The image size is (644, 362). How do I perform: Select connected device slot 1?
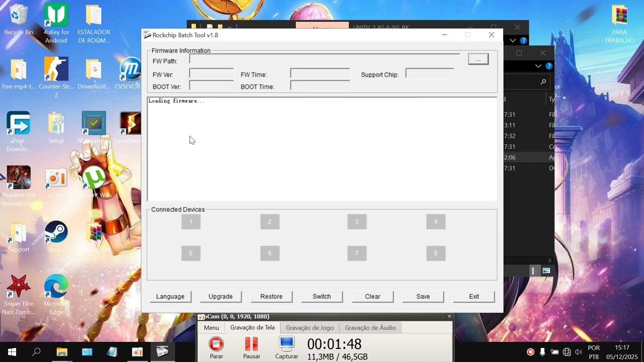(191, 222)
